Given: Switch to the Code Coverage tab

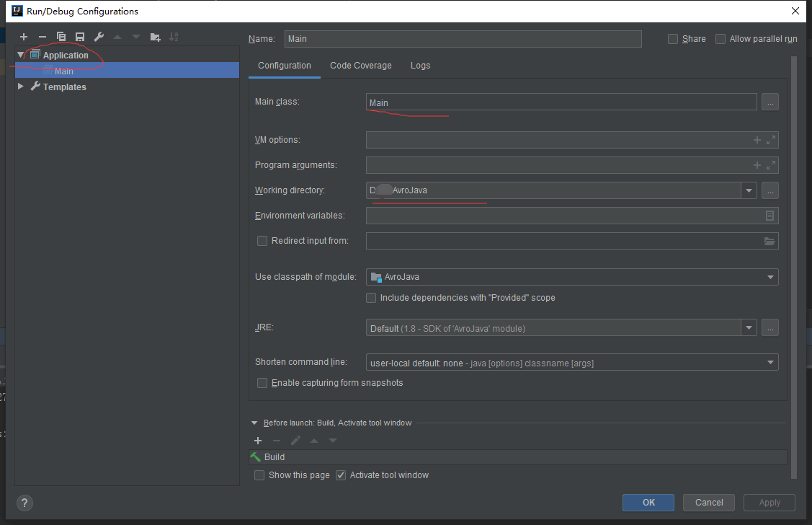Looking at the screenshot, I should (361, 66).
